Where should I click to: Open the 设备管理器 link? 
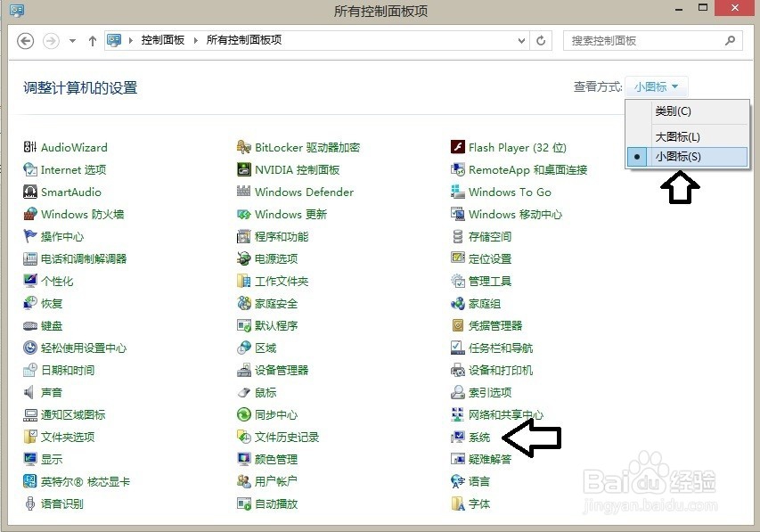tap(282, 370)
